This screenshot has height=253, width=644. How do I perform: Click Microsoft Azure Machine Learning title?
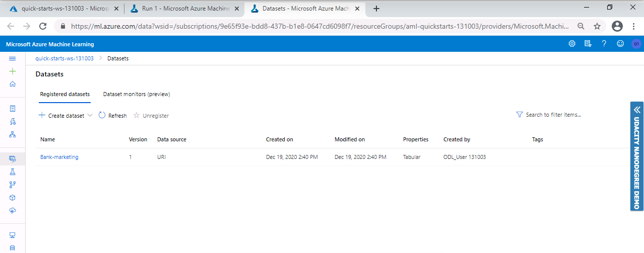(x=50, y=44)
